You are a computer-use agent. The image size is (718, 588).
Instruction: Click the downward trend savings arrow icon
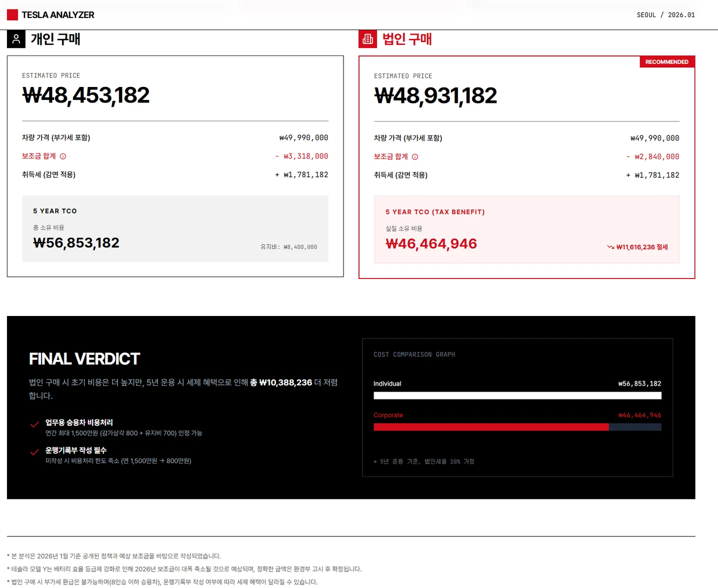point(610,247)
